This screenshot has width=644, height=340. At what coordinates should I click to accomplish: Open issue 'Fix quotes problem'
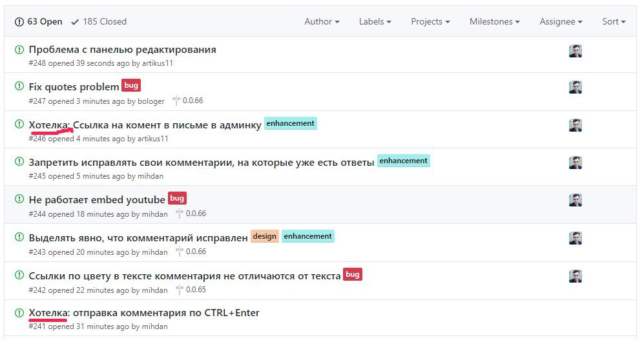pyautogui.click(x=74, y=87)
